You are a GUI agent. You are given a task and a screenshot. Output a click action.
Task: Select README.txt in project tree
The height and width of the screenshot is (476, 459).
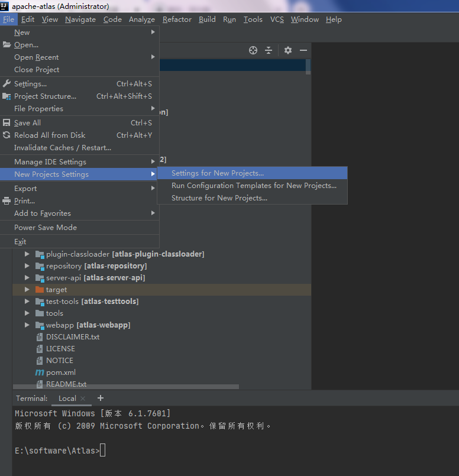coord(66,384)
